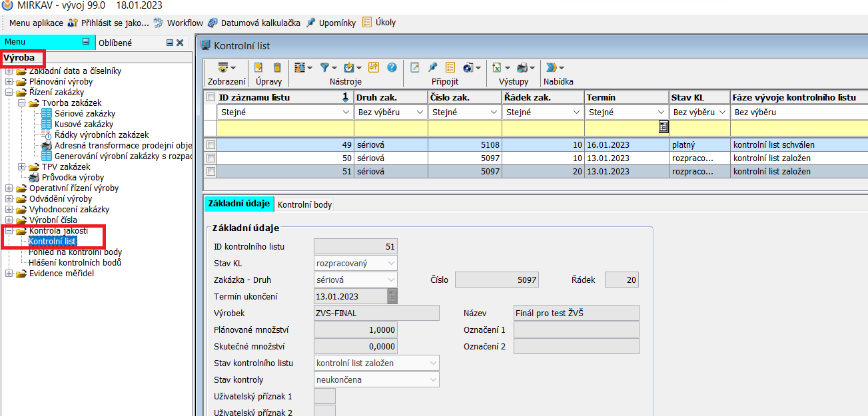Click the edit record note icon in Úpravy
Screen dimensions: 868x416
click(258, 67)
